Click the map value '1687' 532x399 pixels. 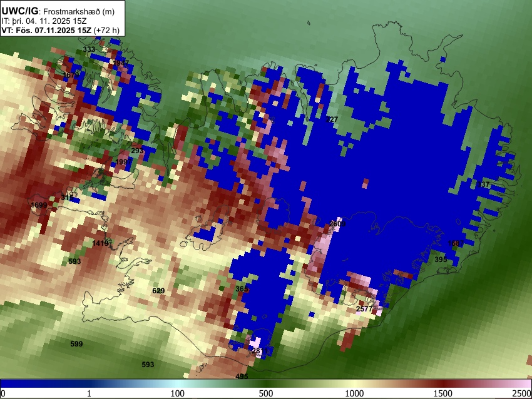point(456,243)
